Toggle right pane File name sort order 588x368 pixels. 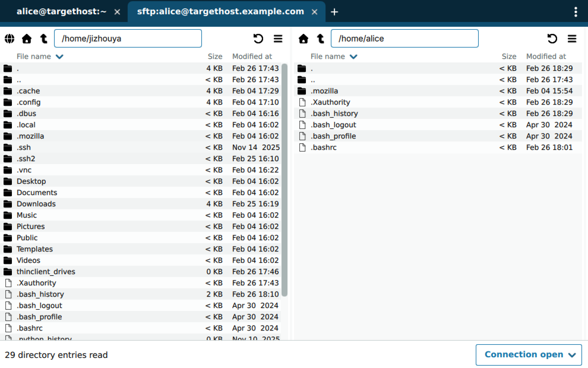tap(334, 56)
